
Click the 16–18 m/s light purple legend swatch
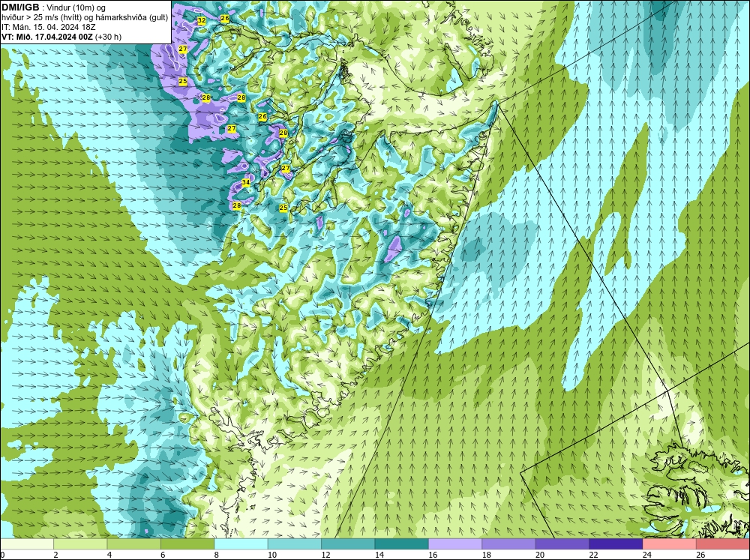click(x=455, y=544)
